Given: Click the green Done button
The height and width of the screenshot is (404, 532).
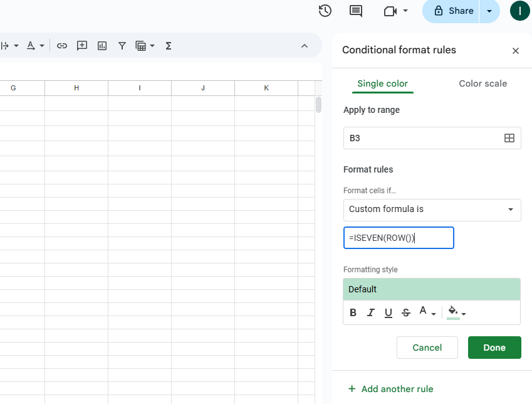Looking at the screenshot, I should [x=494, y=348].
